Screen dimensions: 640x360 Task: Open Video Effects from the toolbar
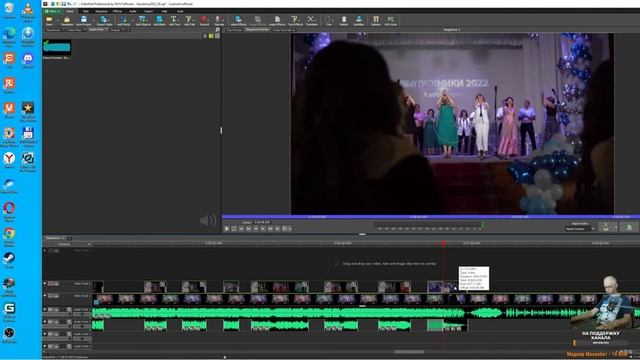pos(238,21)
